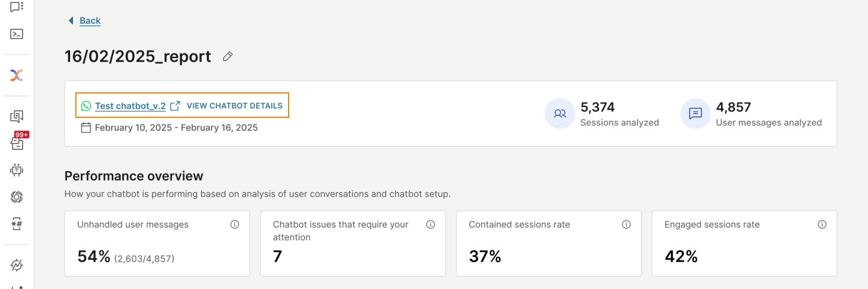
Task: Click the 4,857 messages value
Action: point(734,107)
